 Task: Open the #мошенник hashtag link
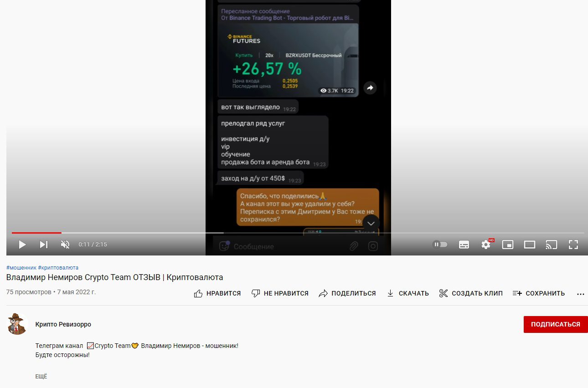coord(21,268)
